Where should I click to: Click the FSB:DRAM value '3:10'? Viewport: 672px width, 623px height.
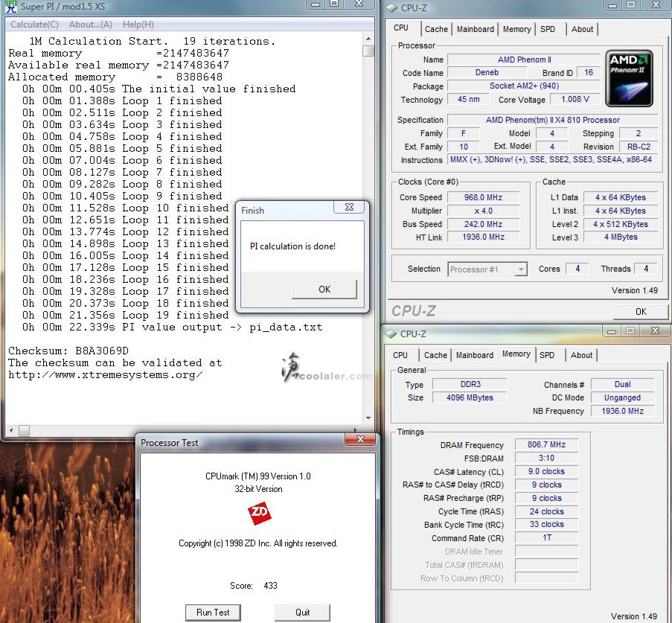tap(546, 458)
